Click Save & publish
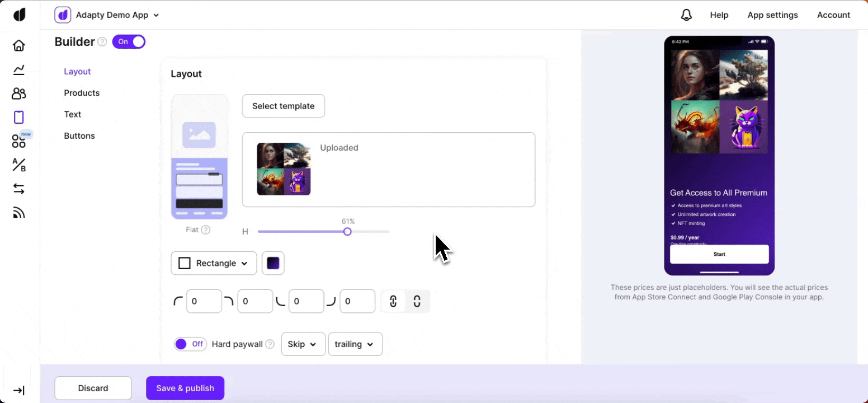 click(185, 388)
